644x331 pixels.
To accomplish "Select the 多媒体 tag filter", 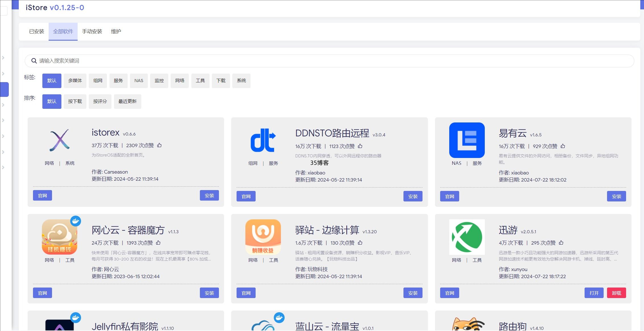I will click(x=75, y=81).
